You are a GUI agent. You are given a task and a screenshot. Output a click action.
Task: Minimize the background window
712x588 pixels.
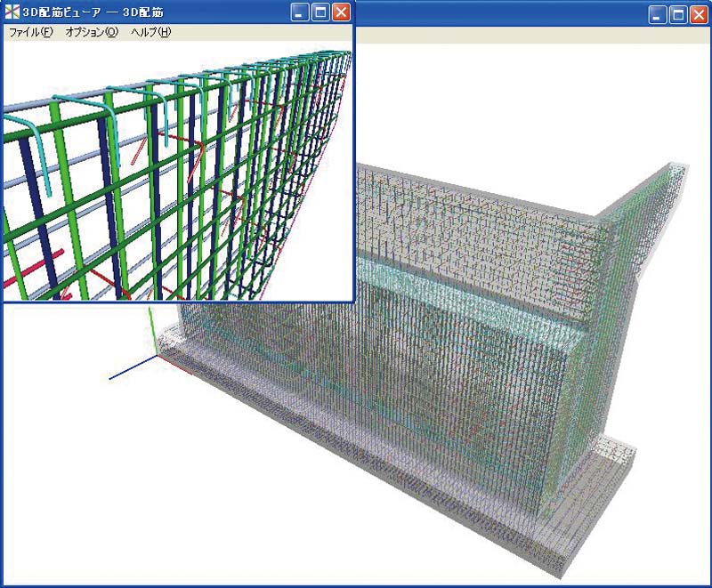(x=657, y=15)
